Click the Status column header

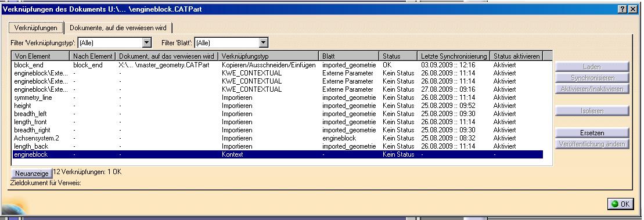398,56
